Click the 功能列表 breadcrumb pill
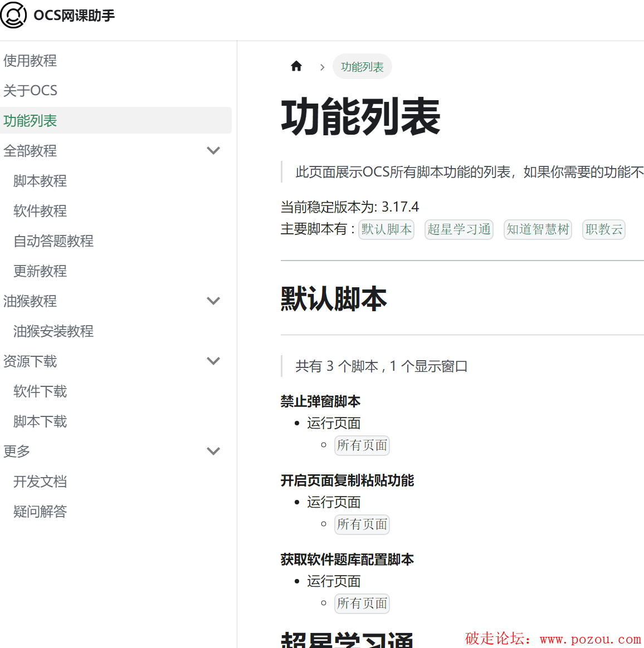 click(362, 67)
